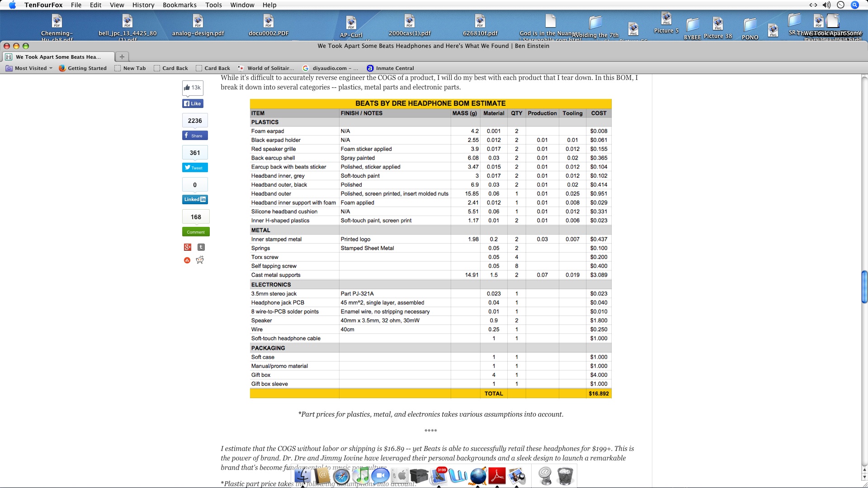Open the TenFourFox application menu

tap(43, 5)
